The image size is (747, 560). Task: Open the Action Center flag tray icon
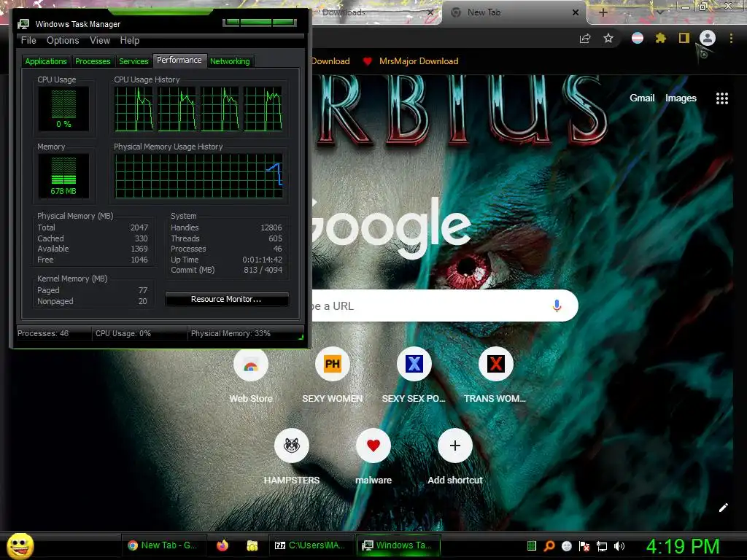(x=584, y=546)
